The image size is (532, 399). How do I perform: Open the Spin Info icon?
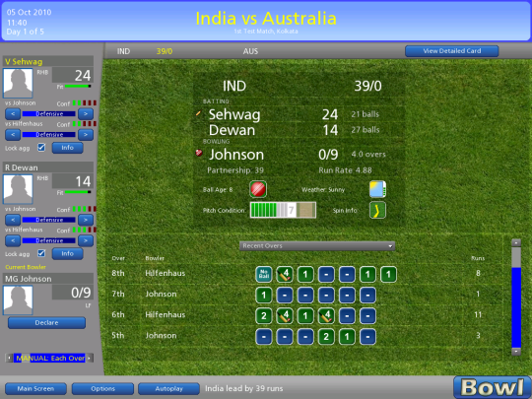(377, 210)
